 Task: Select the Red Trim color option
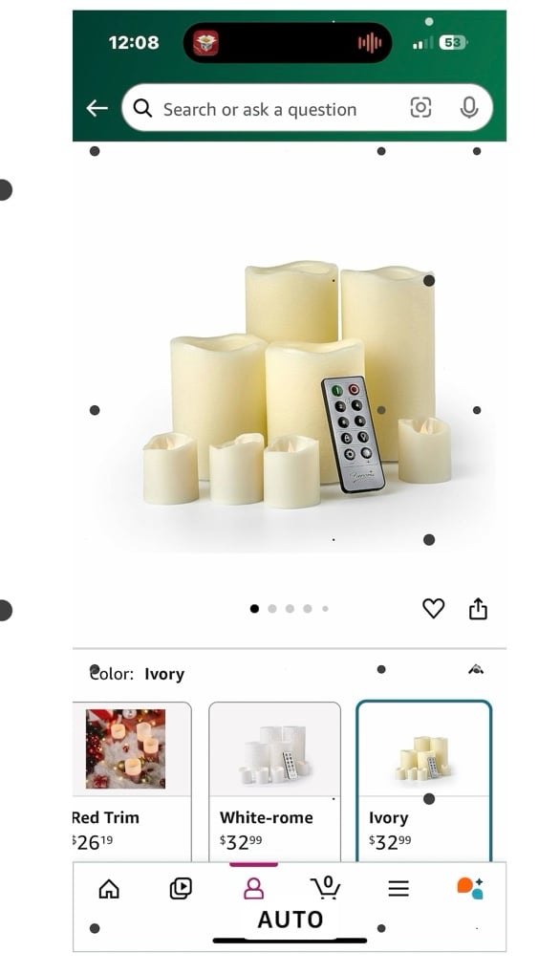point(132,782)
